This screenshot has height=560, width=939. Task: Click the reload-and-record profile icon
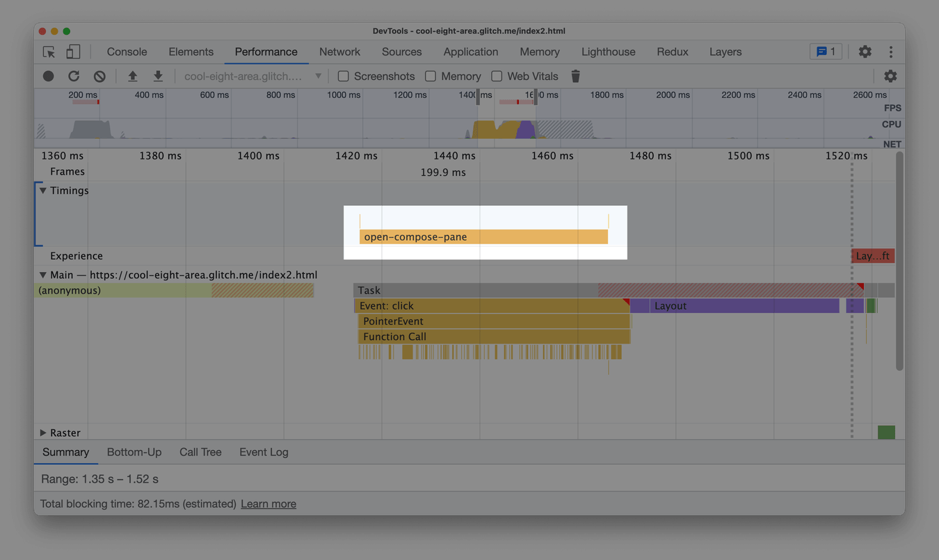(x=74, y=76)
